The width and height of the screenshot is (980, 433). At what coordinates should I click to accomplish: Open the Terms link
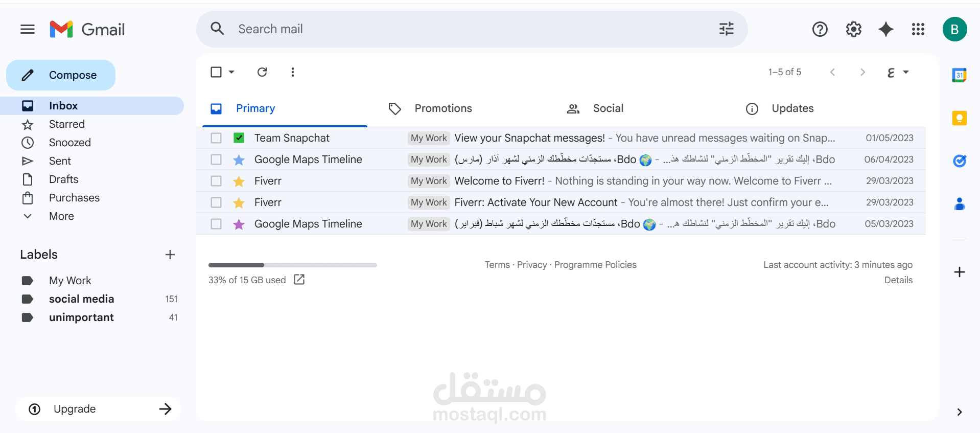(x=497, y=265)
